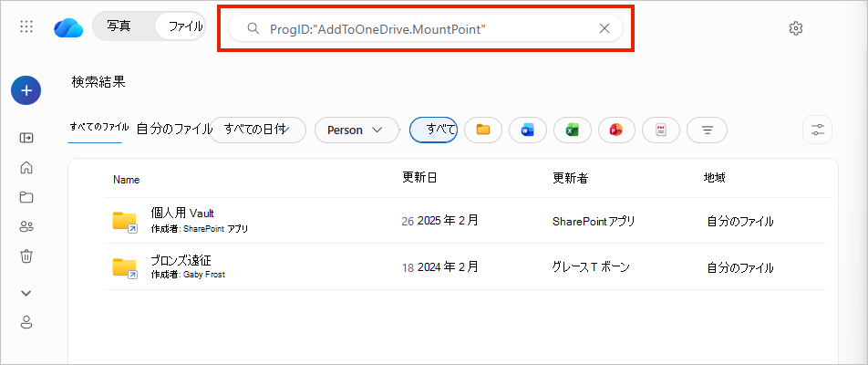Click the 検索結果 heading
This screenshot has width=868, height=365.
click(x=98, y=82)
